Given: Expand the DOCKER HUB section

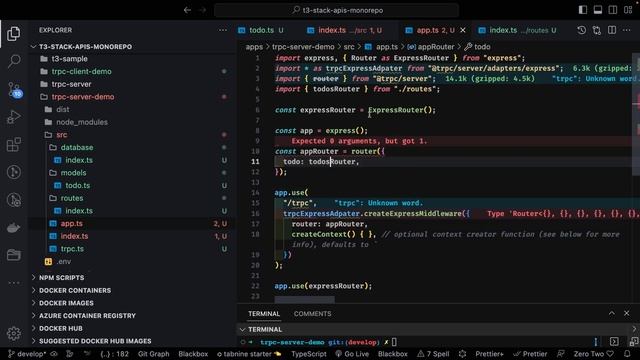Looking at the screenshot, I should (x=60, y=328).
